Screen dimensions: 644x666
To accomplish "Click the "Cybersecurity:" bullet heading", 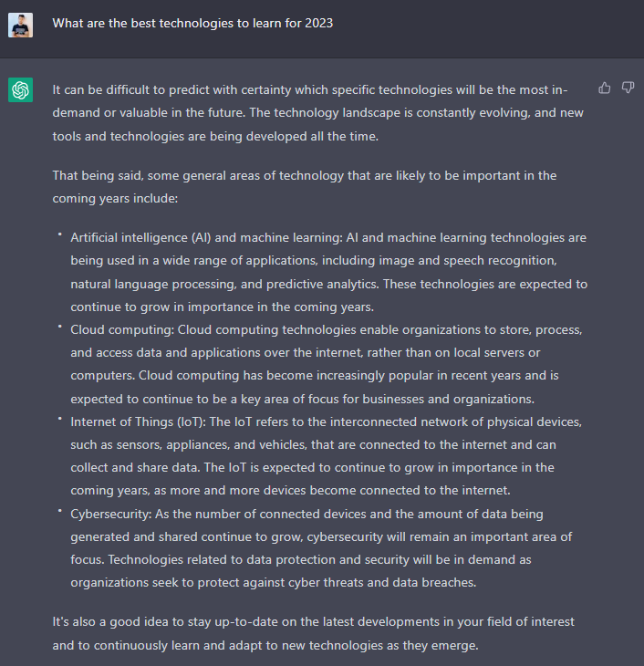I will coord(111,515).
